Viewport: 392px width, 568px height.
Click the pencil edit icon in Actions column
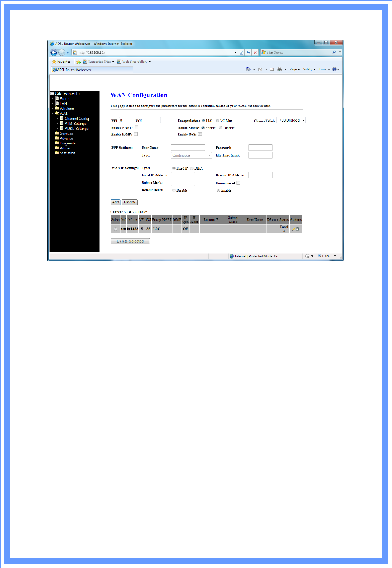click(x=294, y=229)
